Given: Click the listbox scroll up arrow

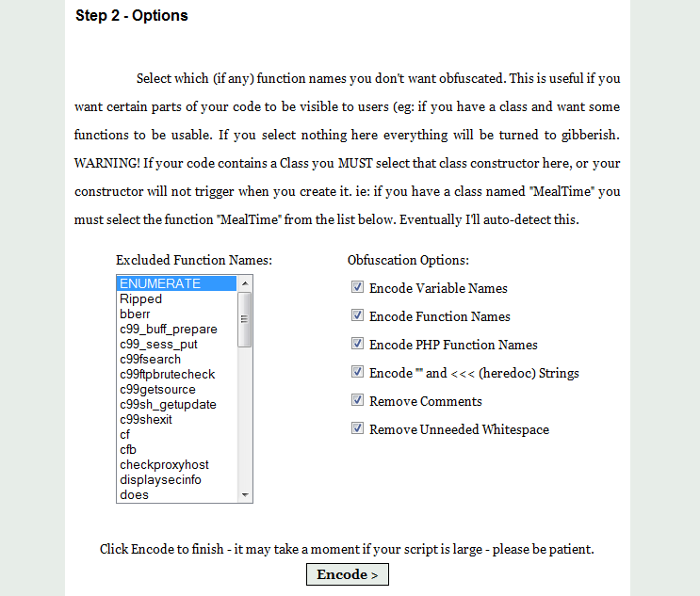Looking at the screenshot, I should (x=245, y=283).
